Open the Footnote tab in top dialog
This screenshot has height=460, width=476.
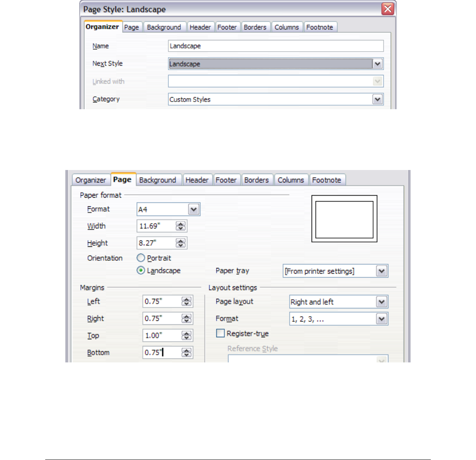click(x=320, y=27)
